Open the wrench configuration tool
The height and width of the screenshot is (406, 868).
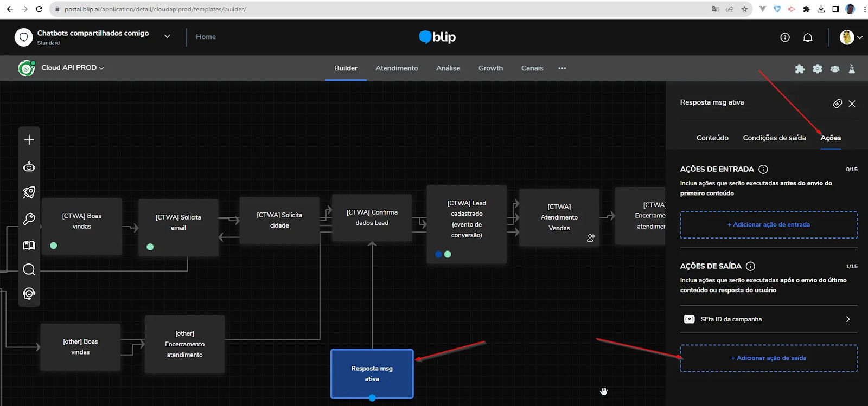point(29,218)
